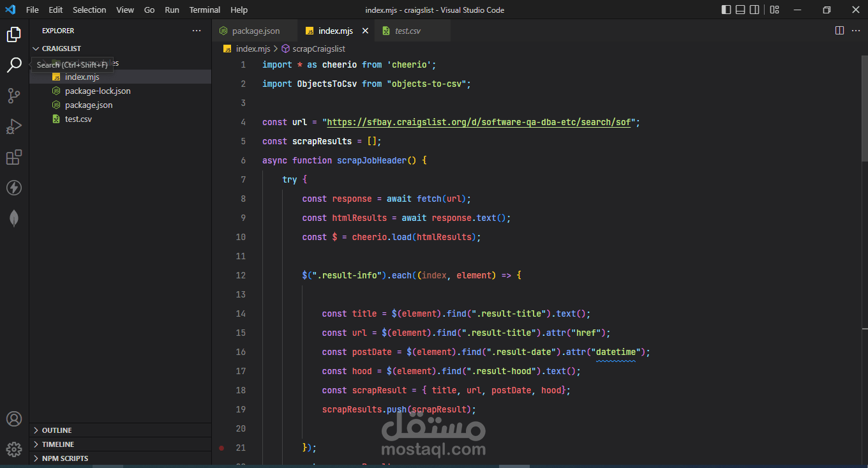Toggle Panel layout icon
Viewport: 868px width, 468px height.
pos(740,10)
